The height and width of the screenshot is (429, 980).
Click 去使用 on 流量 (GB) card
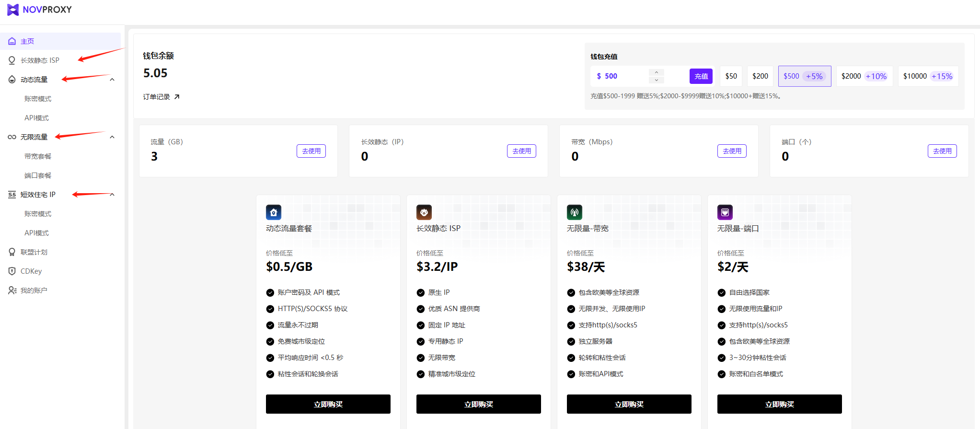pyautogui.click(x=311, y=151)
